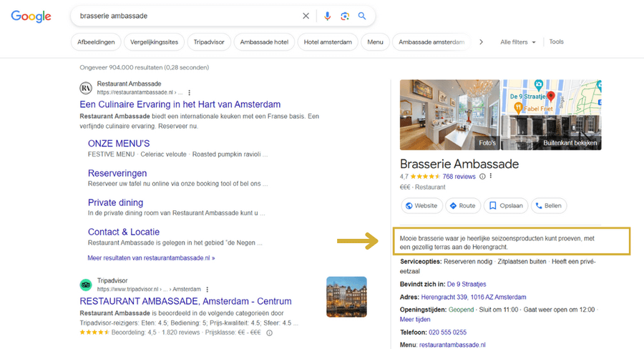The height and width of the screenshot is (349, 644).
Task: Select the Tripadvisor filter chip
Action: click(208, 42)
